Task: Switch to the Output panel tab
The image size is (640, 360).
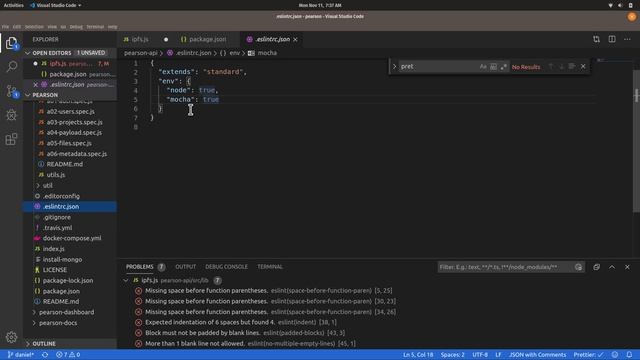Action: coord(185,267)
